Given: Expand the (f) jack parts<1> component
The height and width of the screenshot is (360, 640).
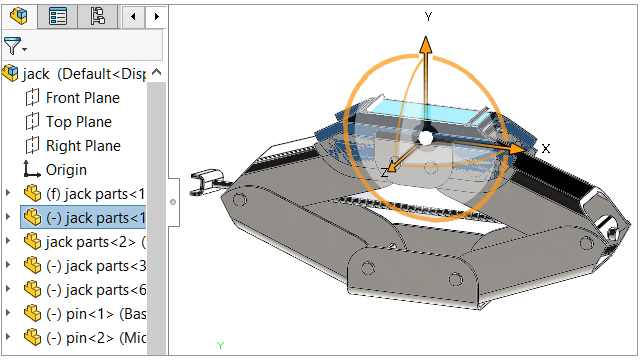Looking at the screenshot, I should pyautogui.click(x=8, y=193).
